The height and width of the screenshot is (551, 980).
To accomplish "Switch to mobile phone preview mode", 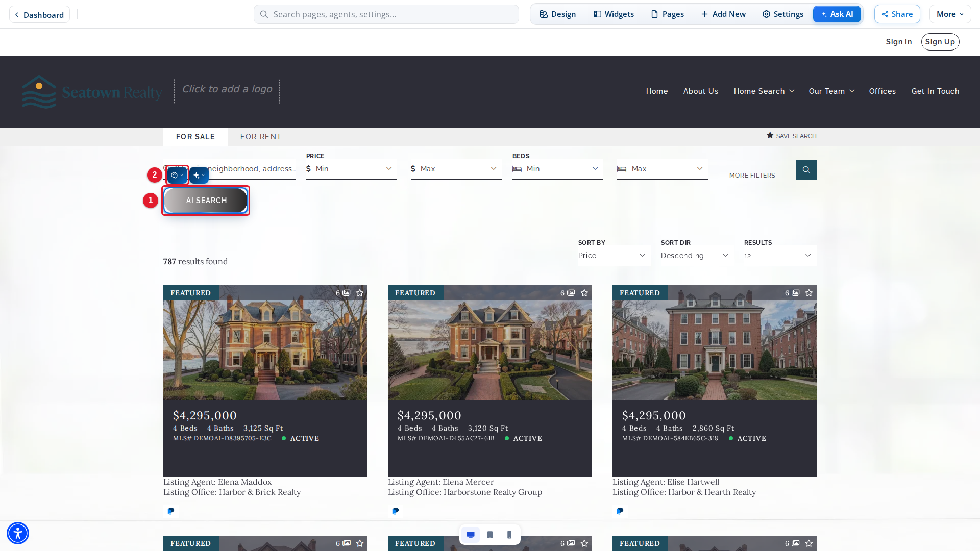I will (509, 535).
